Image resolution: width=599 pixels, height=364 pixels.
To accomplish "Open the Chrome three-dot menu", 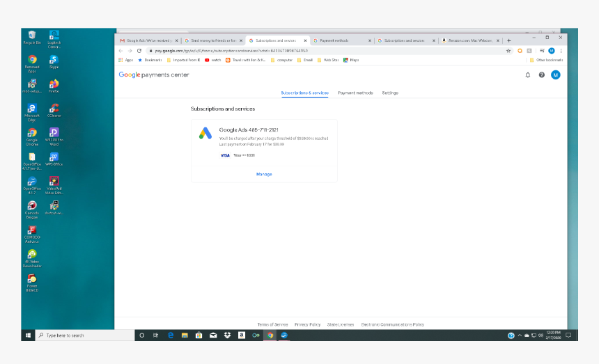I will pyautogui.click(x=561, y=51).
